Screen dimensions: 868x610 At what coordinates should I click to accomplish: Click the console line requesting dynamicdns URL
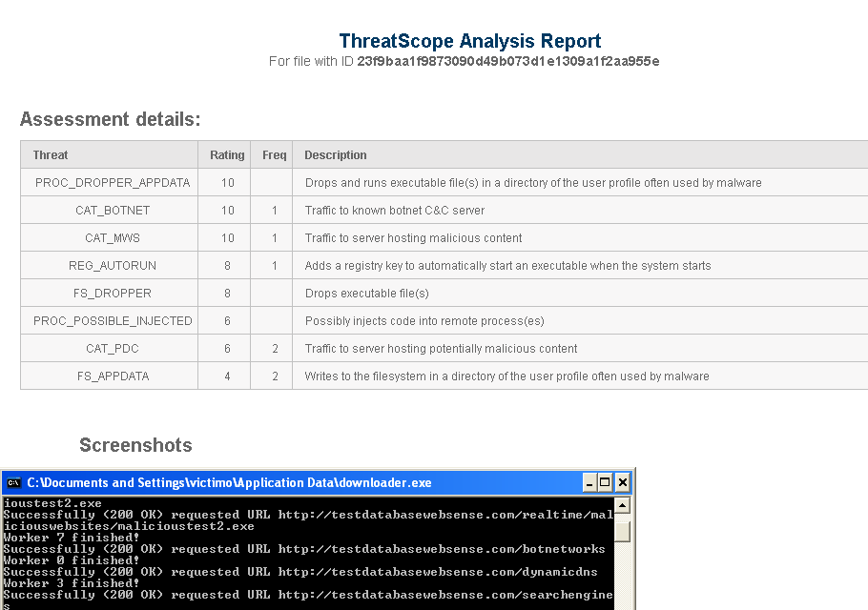pyautogui.click(x=300, y=572)
